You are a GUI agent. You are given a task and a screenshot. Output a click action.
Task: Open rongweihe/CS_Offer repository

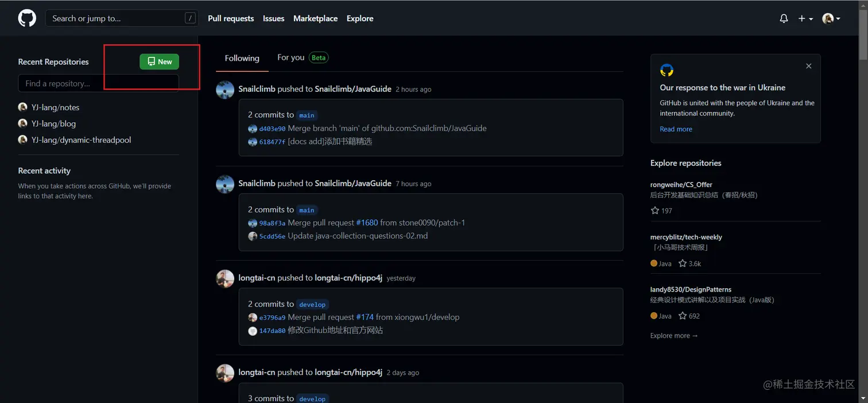pos(681,185)
